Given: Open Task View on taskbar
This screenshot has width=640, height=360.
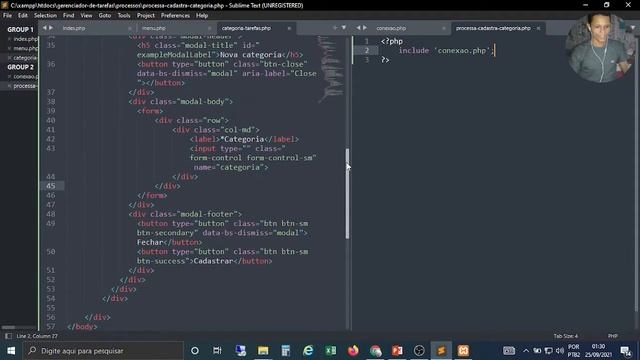Looking at the screenshot, I should click(x=217, y=351).
